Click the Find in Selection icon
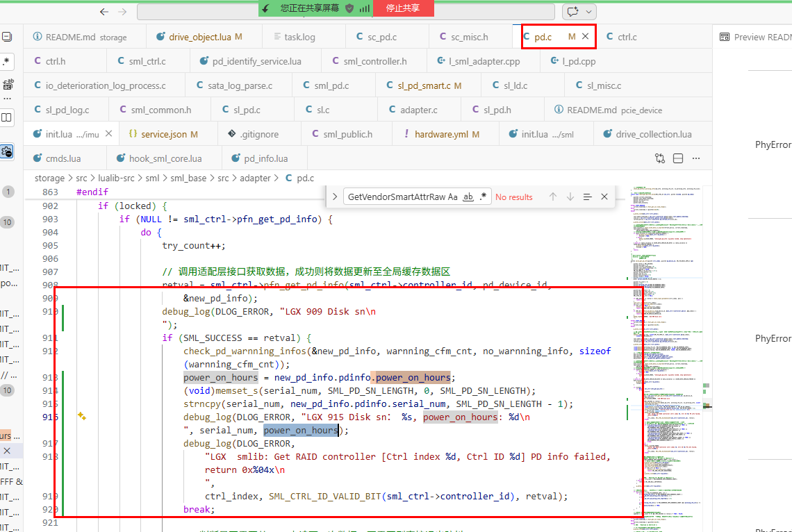 (x=587, y=197)
